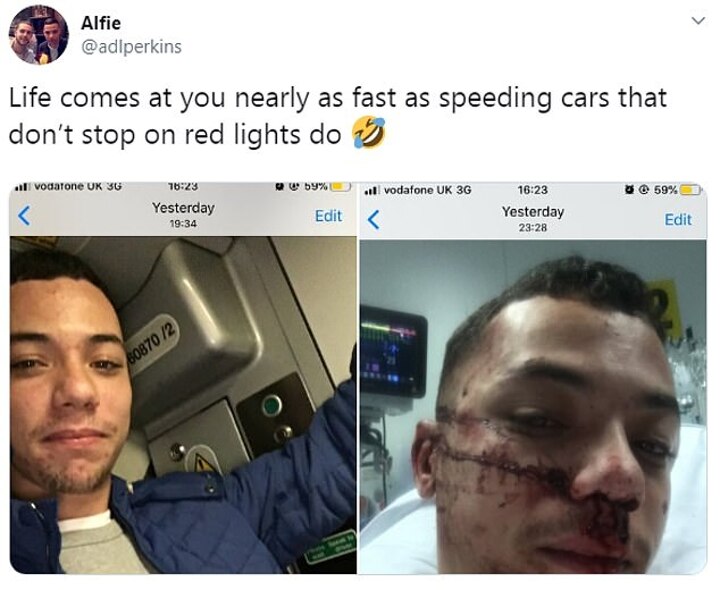The image size is (720, 590).
Task: Open the @adlperkins handle link
Action: click(131, 47)
